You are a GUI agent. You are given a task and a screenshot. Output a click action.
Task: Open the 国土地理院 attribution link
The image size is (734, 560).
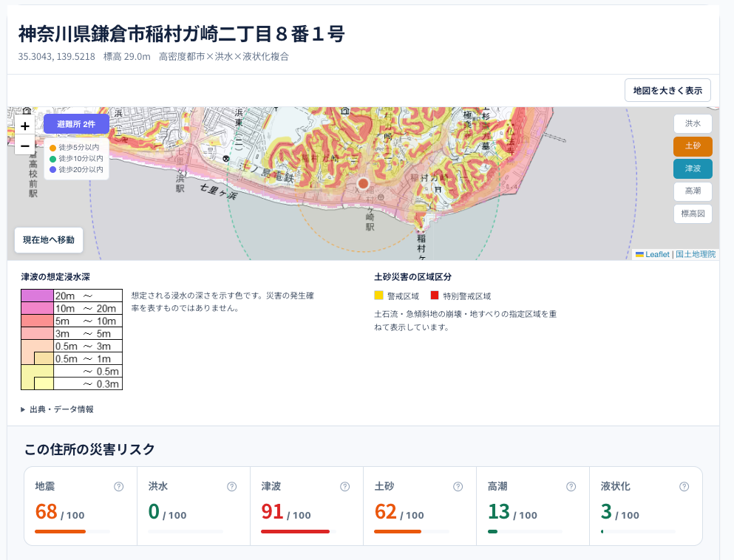[x=696, y=254]
